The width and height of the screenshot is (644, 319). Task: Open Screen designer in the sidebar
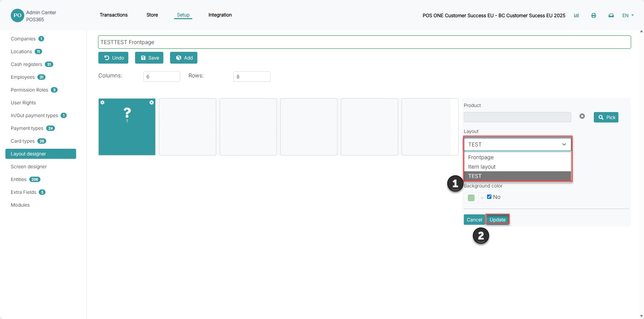tap(29, 167)
